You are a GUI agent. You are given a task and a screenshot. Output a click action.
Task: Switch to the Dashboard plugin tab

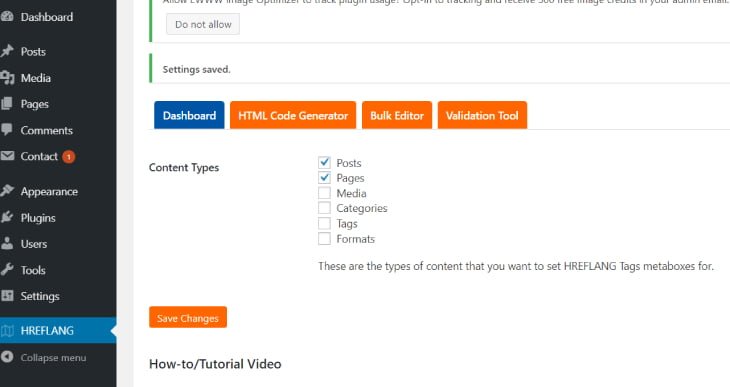coord(189,115)
